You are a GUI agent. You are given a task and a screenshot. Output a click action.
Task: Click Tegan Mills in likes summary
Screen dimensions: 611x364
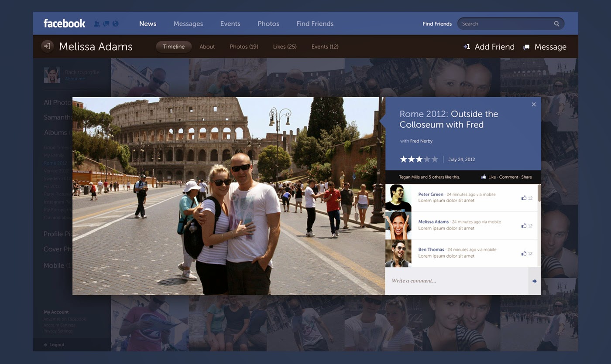point(409,177)
